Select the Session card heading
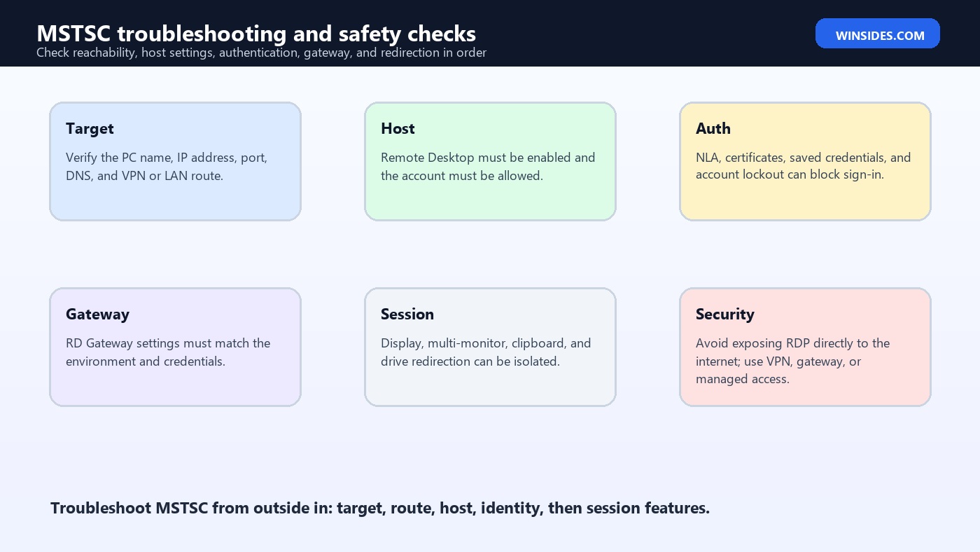The image size is (980, 552). coord(407,315)
